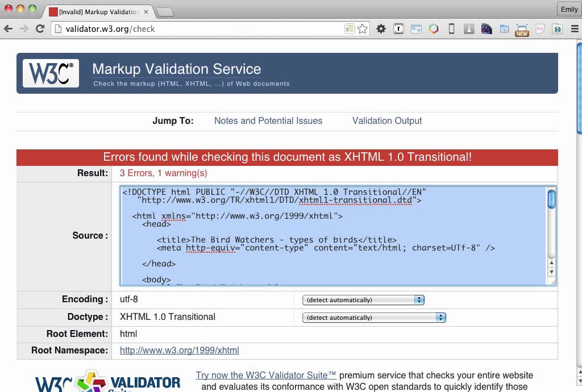This screenshot has width=582, height=392.
Task: Bookmark this page with the star icon
Action: coord(363,28)
